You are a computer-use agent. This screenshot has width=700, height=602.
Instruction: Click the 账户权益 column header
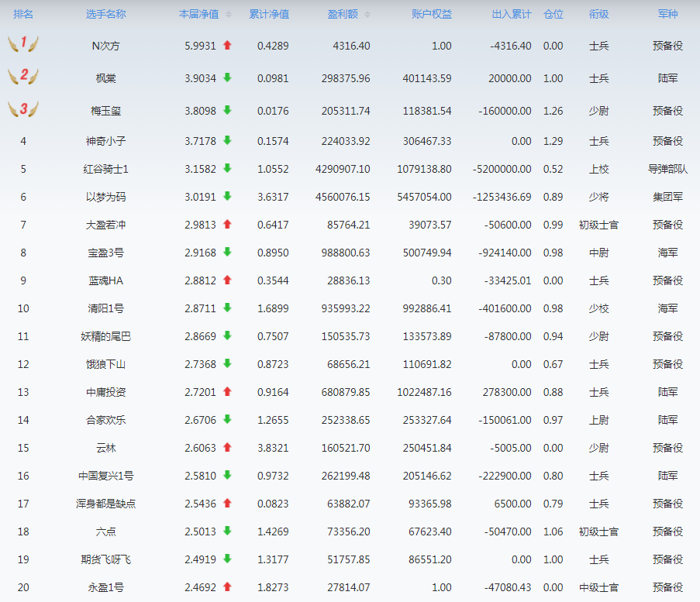point(432,14)
